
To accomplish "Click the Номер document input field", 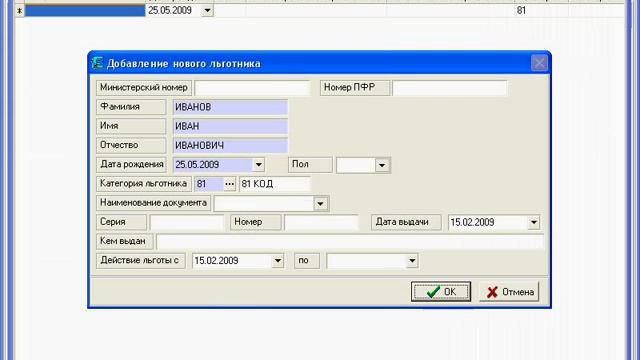I will pos(321,222).
